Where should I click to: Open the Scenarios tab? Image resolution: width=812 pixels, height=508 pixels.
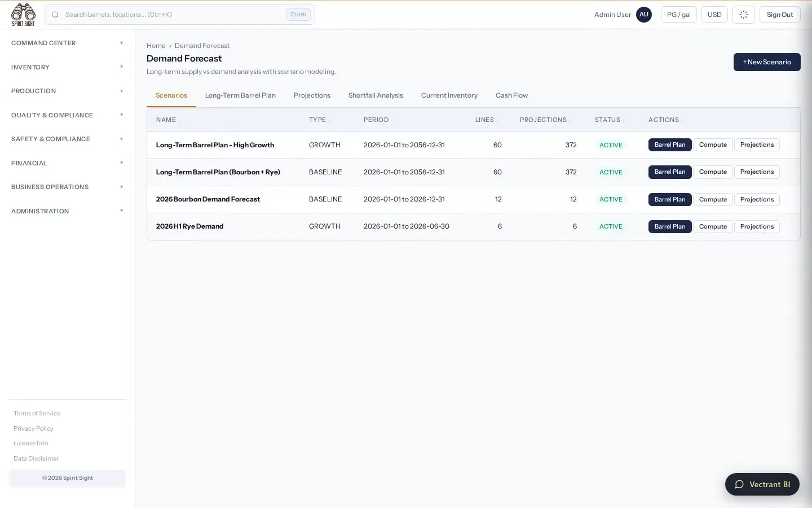pyautogui.click(x=171, y=95)
